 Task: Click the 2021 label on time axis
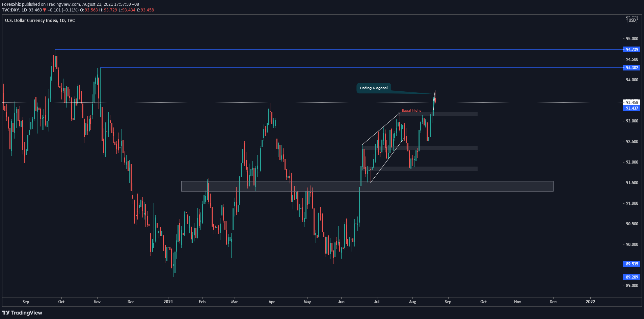(168, 302)
